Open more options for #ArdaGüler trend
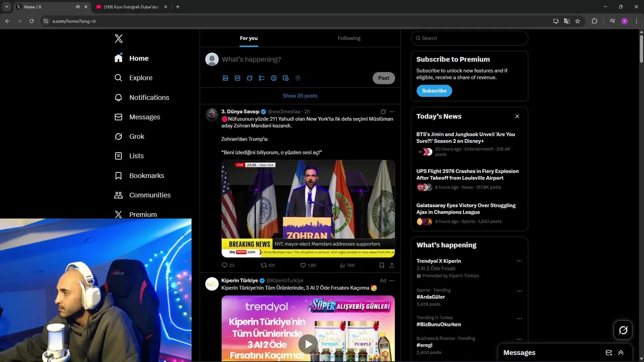644x362 pixels. [x=519, y=291]
